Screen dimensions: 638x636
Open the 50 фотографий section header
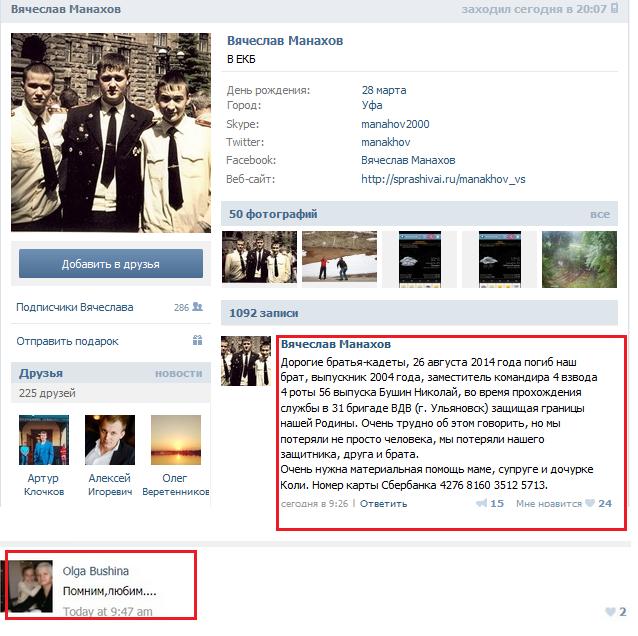pos(273,214)
